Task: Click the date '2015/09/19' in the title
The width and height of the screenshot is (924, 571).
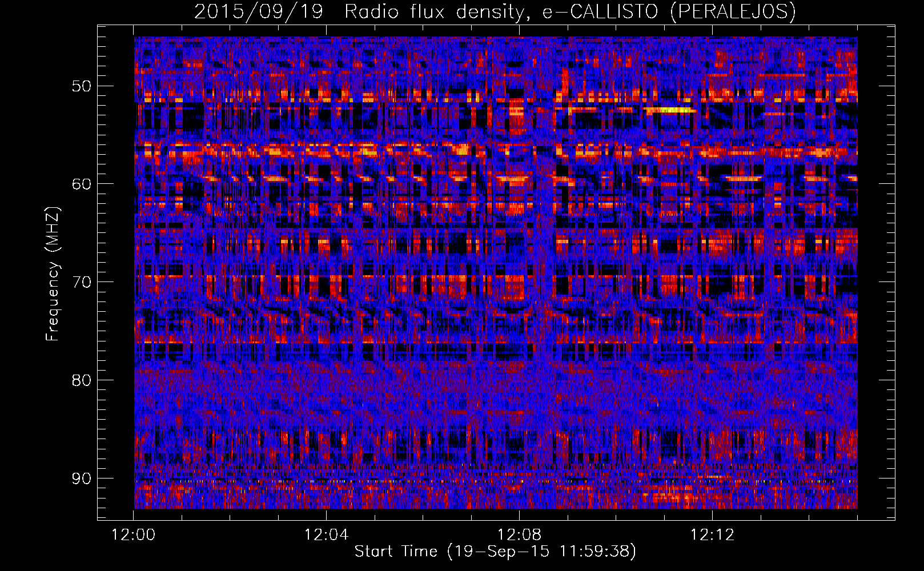Action: (x=259, y=11)
